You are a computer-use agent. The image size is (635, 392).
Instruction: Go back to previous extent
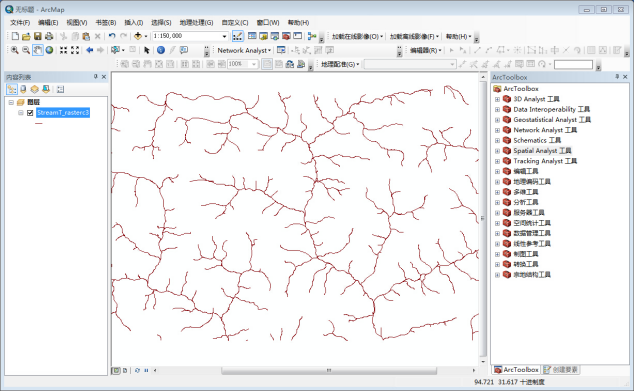click(x=89, y=50)
